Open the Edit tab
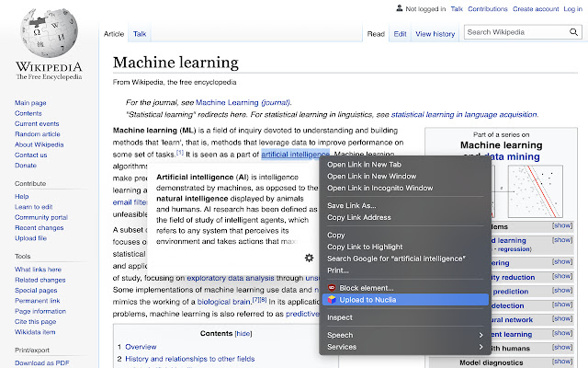The width and height of the screenshot is (588, 368). (x=401, y=34)
